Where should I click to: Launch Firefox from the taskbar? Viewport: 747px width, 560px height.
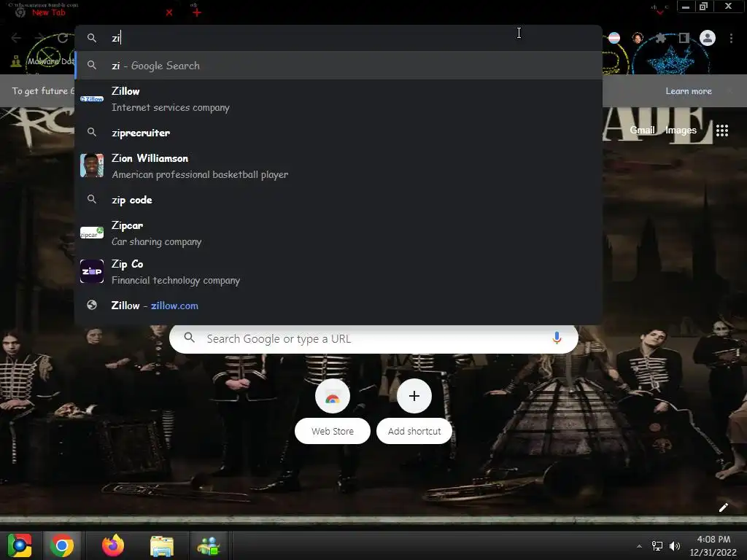[x=113, y=545]
